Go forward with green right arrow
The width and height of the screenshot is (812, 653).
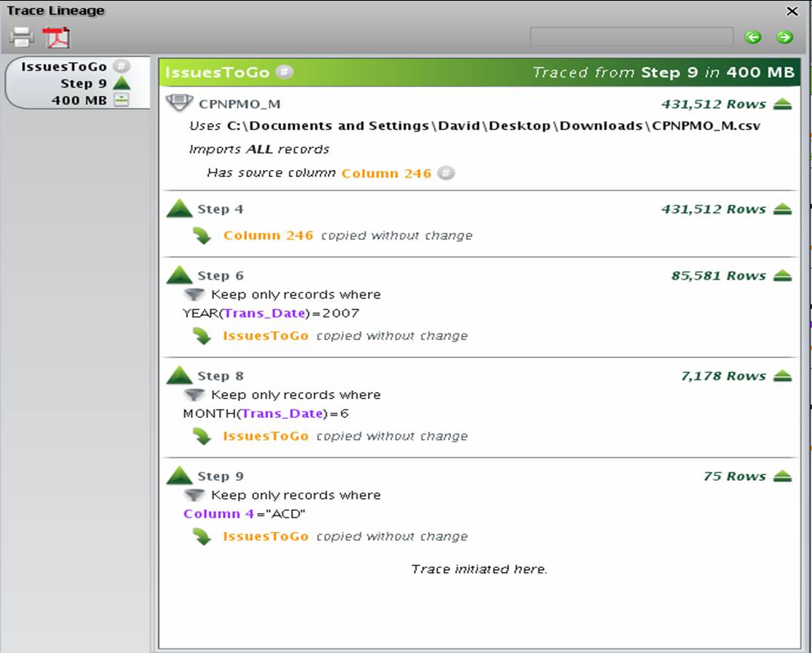[x=785, y=37]
